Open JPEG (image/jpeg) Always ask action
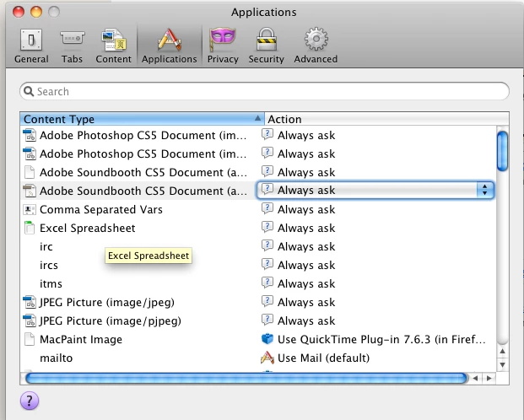Screen dimensions: 524x420 click(306, 302)
